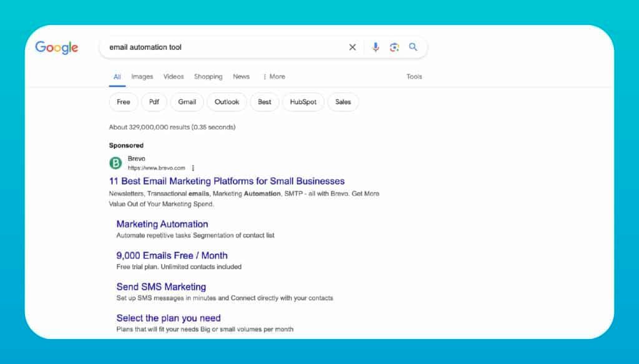Viewport: 639px width, 364px height.
Task: Click the Brevo green favicon
Action: (x=115, y=163)
